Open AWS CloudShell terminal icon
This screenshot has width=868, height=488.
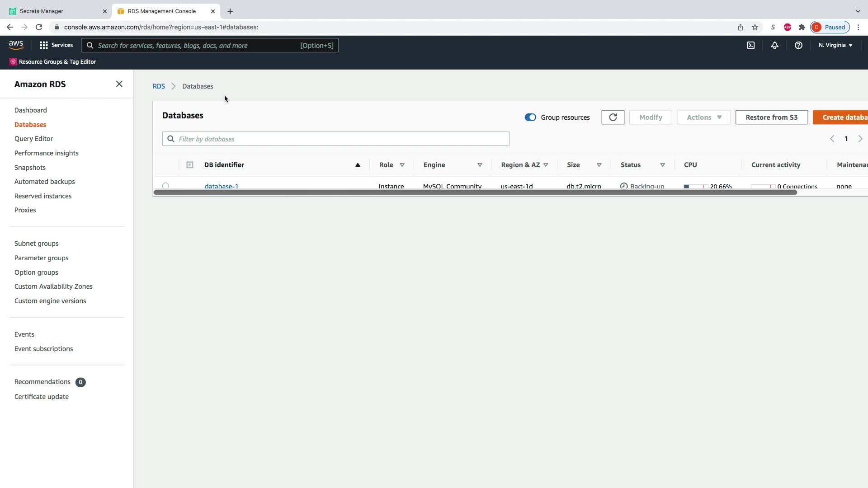(750, 45)
